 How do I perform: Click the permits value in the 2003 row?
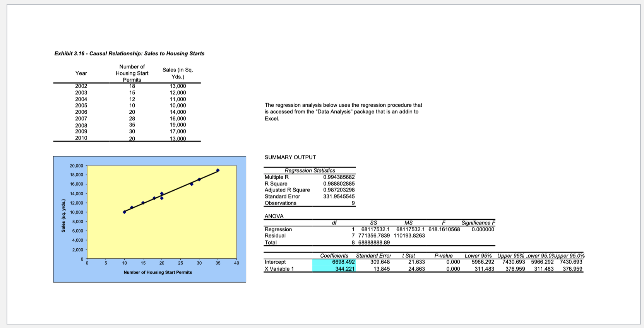click(132, 92)
